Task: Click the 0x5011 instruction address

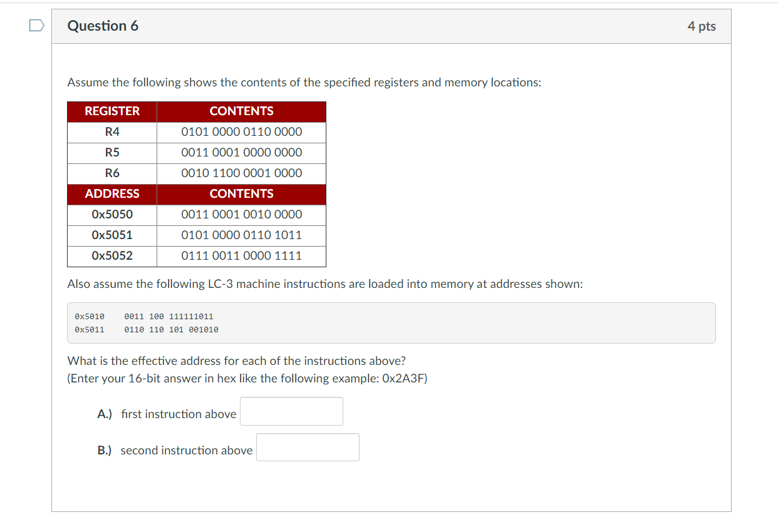Action: (90, 329)
